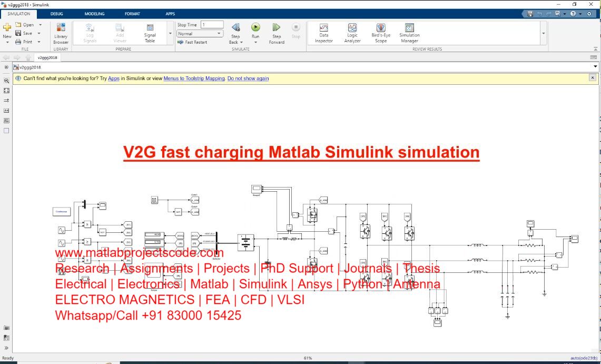Open the Help icon in title strip
601x364 pixels.
pos(573,14)
